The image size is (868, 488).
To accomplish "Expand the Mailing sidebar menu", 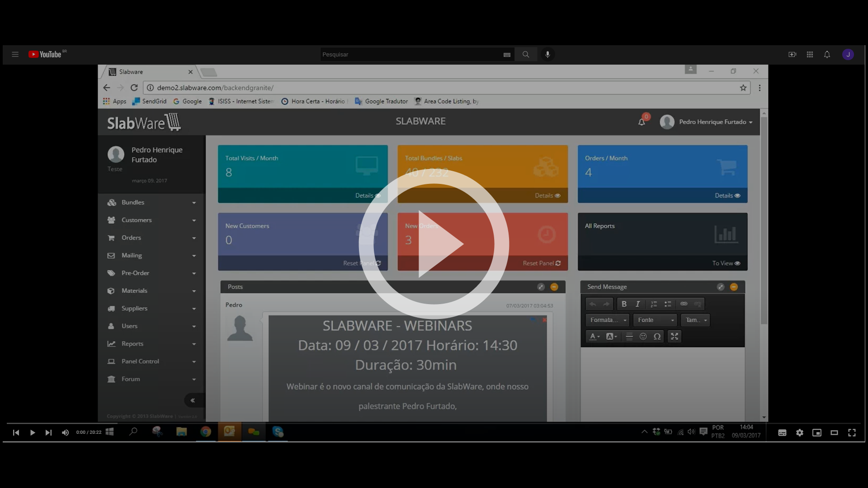I will (x=151, y=255).
